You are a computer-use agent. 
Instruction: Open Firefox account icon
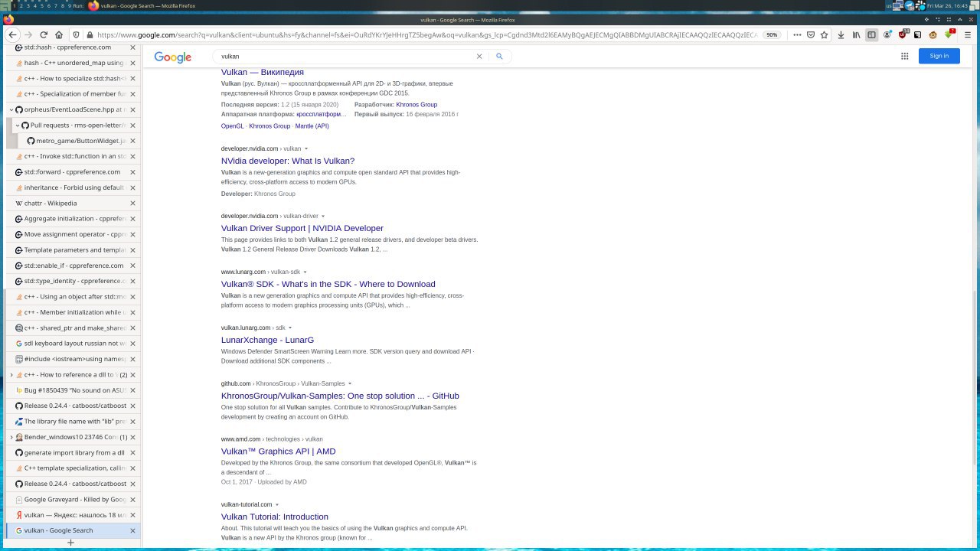887,34
